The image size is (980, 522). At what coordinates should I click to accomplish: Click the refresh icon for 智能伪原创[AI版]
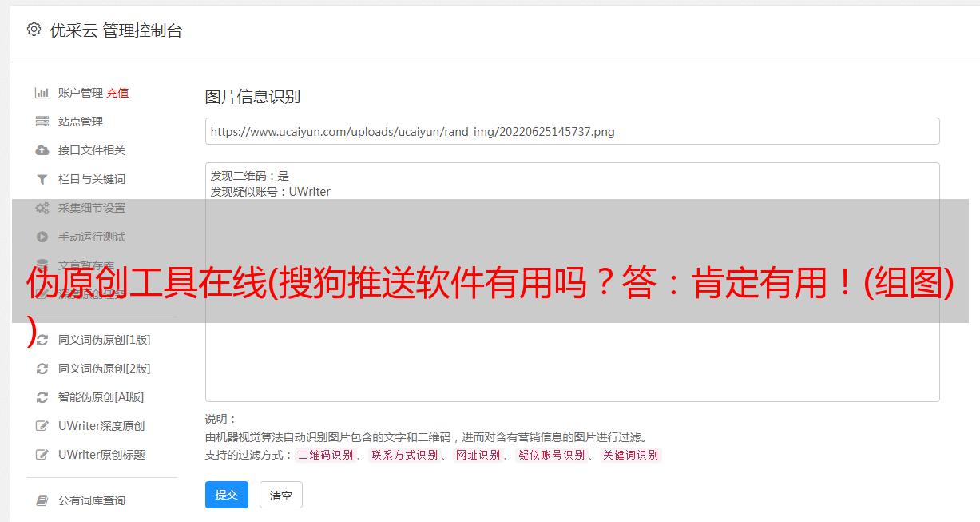click(x=42, y=397)
